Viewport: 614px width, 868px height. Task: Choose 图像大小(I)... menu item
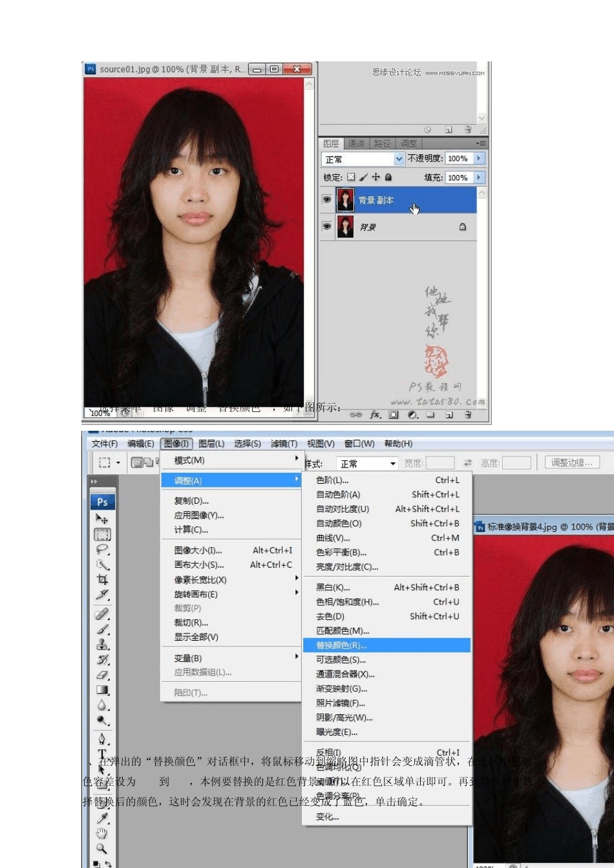tap(231, 550)
